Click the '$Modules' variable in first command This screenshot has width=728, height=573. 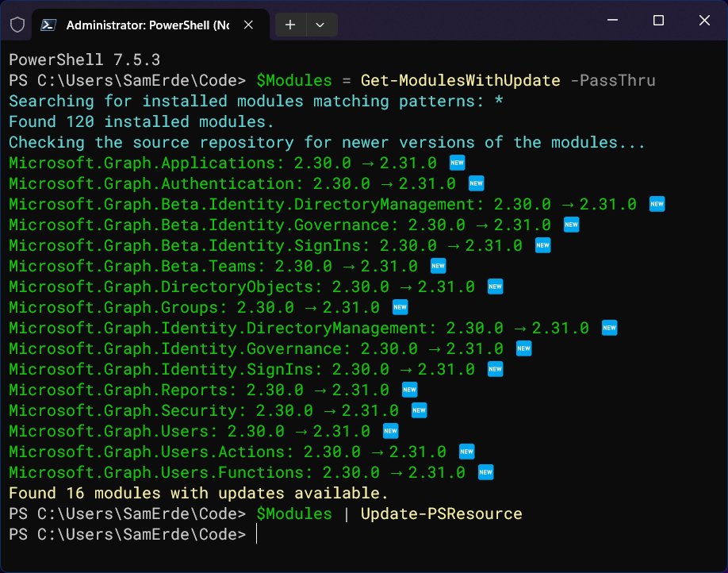[294, 80]
